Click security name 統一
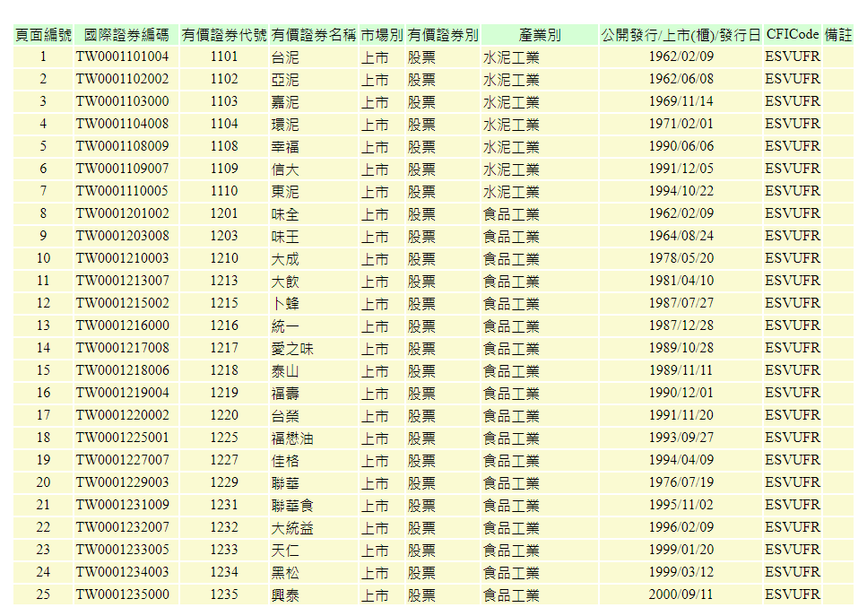Viewport: 867px width, 616px height. tap(285, 326)
